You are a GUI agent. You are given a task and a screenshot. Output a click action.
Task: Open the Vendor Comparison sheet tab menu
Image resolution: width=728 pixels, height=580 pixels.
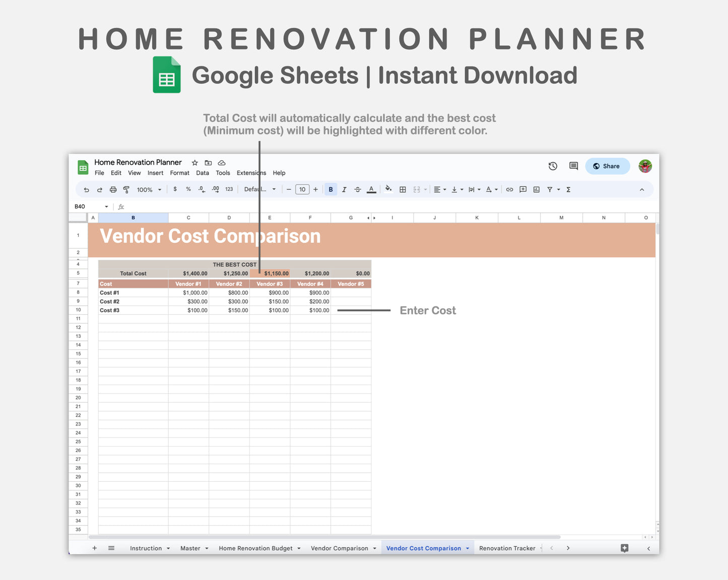374,548
